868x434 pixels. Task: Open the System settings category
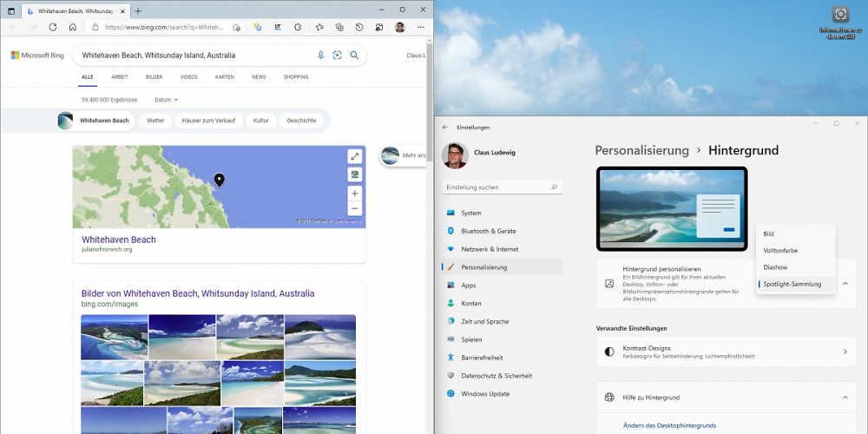(502, 213)
